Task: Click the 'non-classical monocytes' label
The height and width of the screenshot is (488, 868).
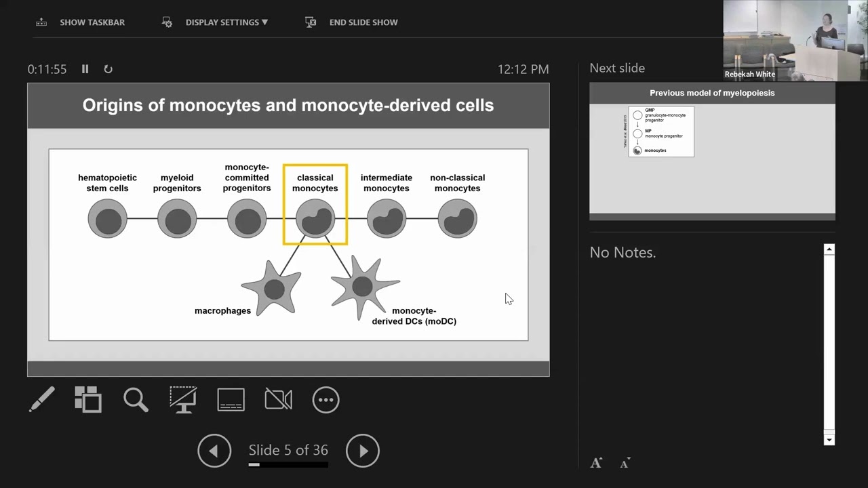Action: point(458,183)
